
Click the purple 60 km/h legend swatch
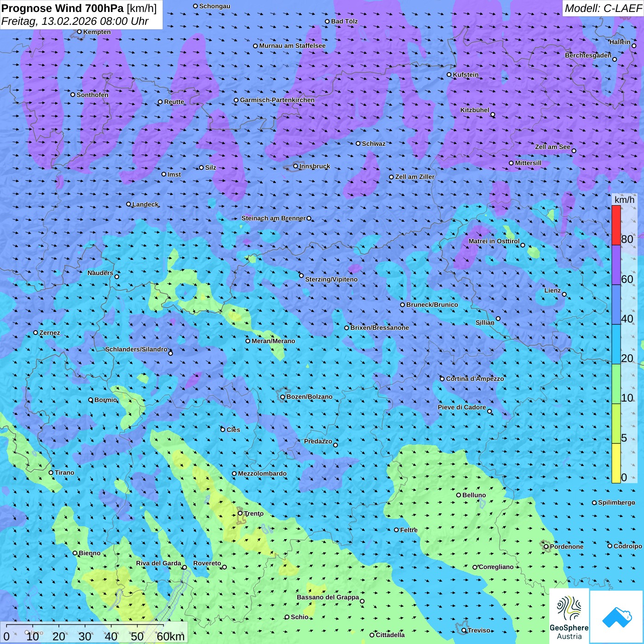point(616,265)
